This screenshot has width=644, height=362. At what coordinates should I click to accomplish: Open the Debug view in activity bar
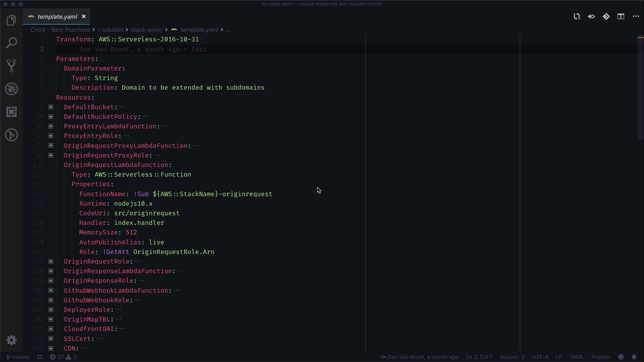click(x=11, y=89)
